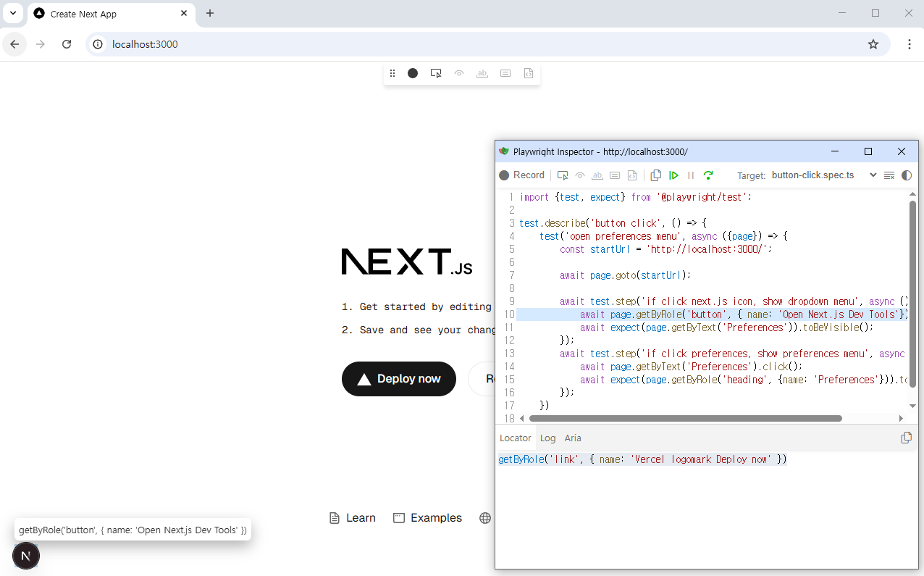Click the horizontal scrollbar of the code editor
The width and height of the screenshot is (924, 576).
pyautogui.click(x=686, y=418)
